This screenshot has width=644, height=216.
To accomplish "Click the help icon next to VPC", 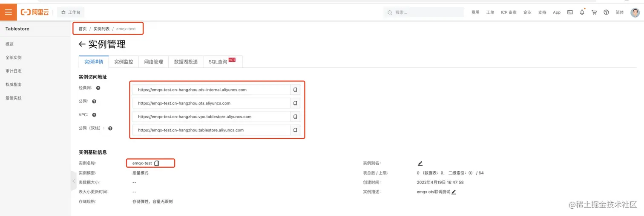I will click(94, 115).
